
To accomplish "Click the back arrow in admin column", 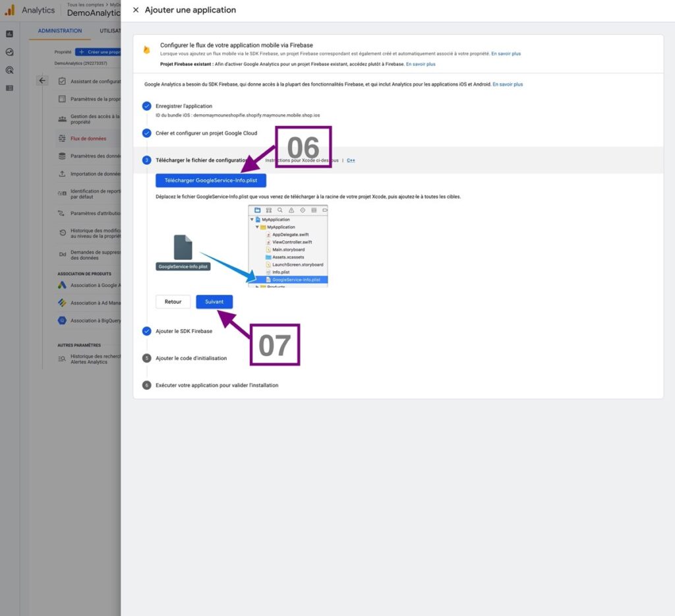I will pyautogui.click(x=42, y=80).
